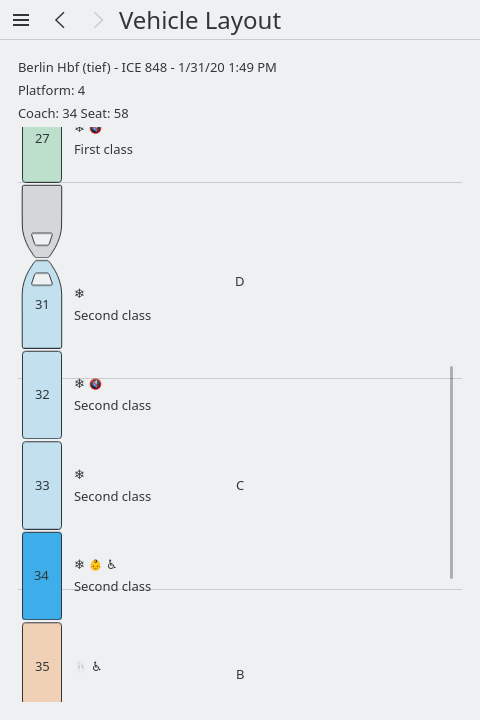Open the hamburger menu
Screen dimensions: 480x720
[x=21, y=20]
